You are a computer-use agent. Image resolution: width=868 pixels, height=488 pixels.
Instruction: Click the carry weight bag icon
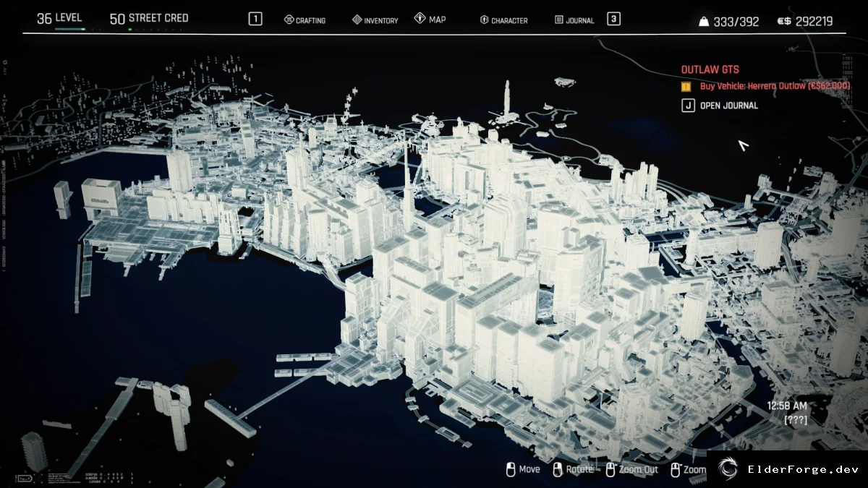(704, 22)
